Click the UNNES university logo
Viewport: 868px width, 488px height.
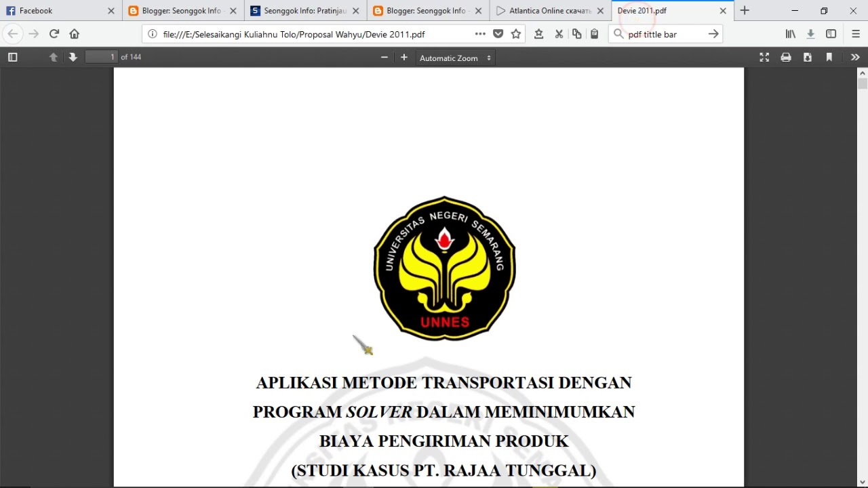[x=445, y=268]
